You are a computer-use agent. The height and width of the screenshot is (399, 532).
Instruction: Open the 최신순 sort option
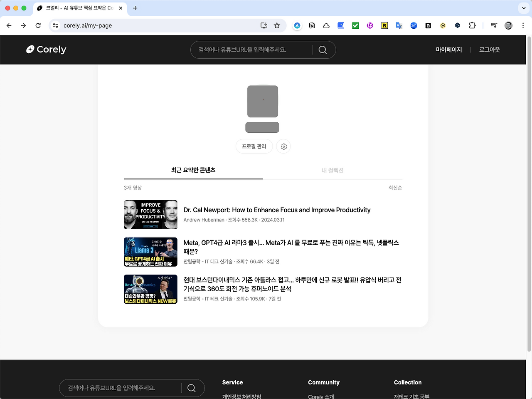[395, 188]
